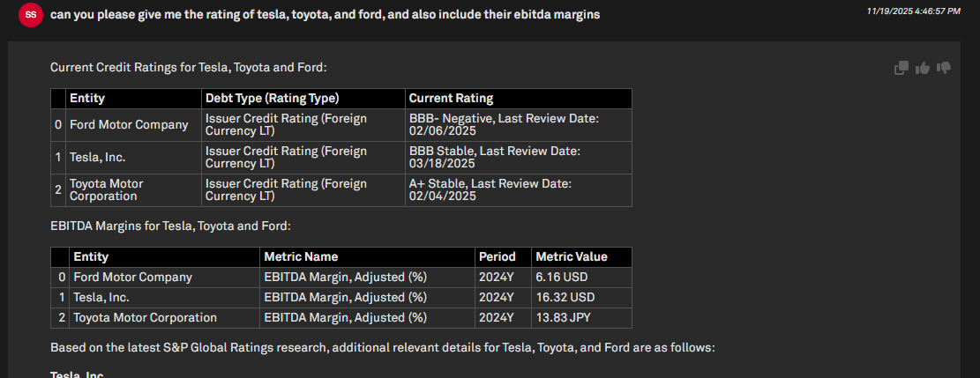Click the Metric Name column header
Image resolution: width=980 pixels, height=378 pixels.
(301, 257)
